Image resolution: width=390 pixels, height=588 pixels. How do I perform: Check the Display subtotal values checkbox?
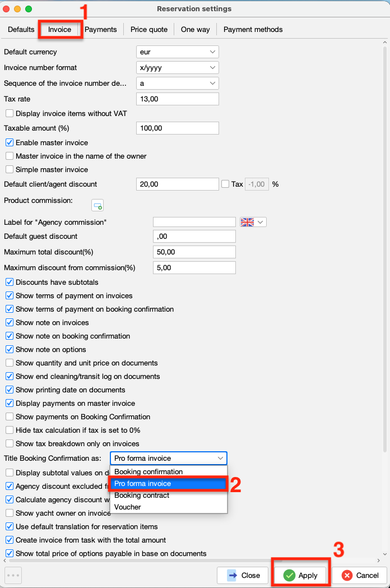coord(10,473)
